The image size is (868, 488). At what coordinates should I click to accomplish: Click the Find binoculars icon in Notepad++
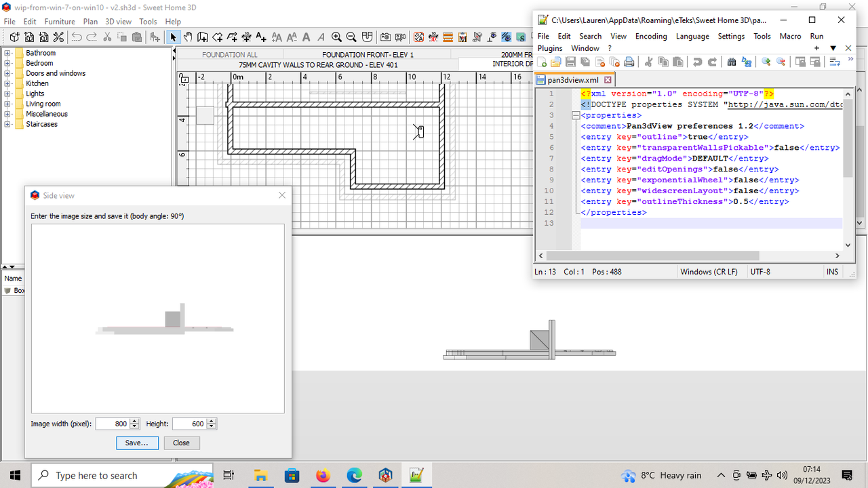point(732,62)
